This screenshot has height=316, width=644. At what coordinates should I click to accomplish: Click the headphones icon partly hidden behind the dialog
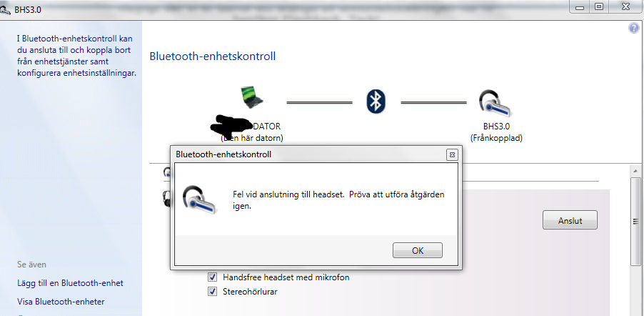coord(166,197)
